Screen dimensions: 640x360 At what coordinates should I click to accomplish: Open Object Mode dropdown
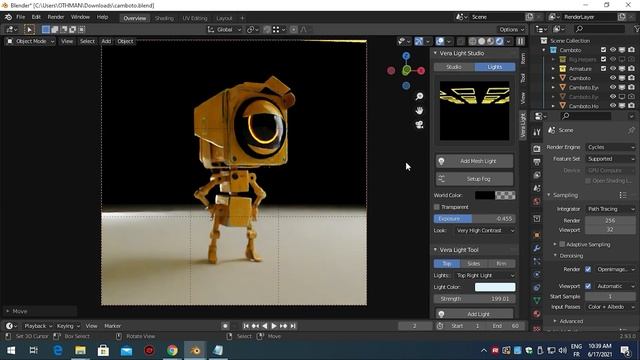pos(31,41)
